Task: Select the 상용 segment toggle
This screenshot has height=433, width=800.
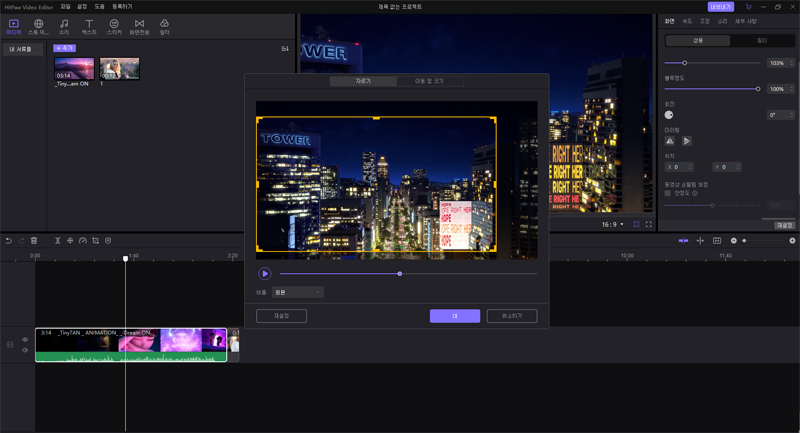Action: coord(697,40)
